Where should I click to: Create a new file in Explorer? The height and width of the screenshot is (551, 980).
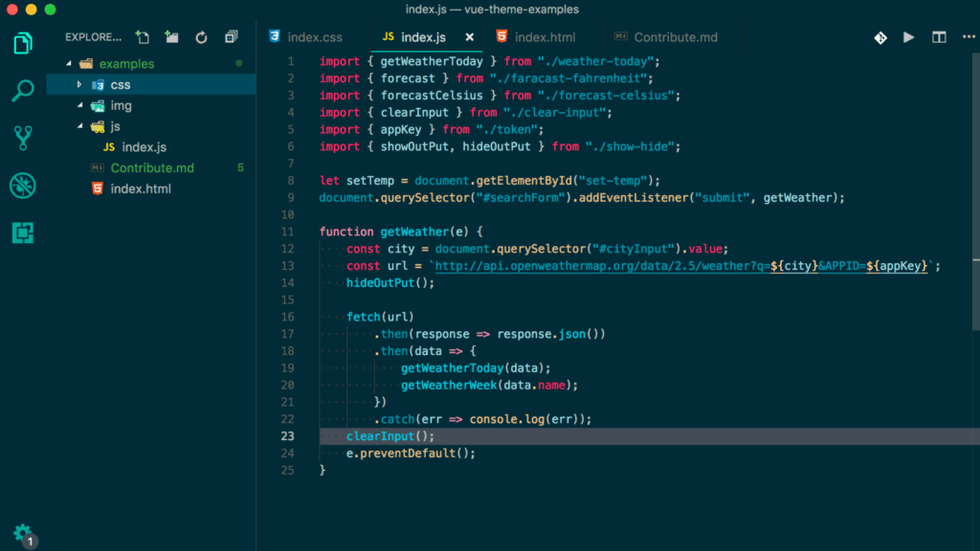(143, 37)
